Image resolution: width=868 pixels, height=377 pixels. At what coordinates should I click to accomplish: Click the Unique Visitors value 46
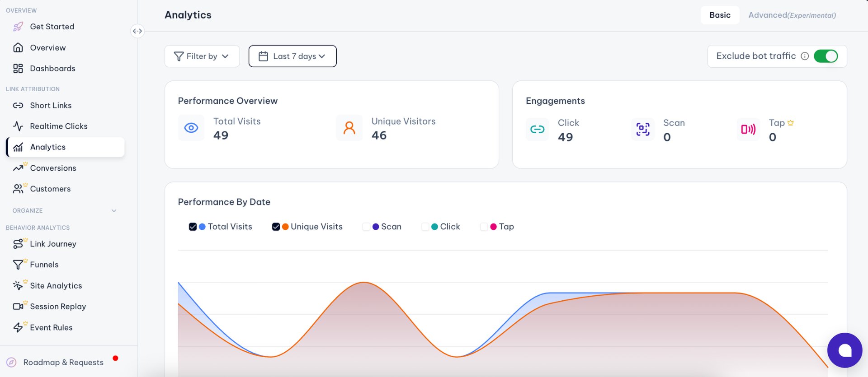pyautogui.click(x=379, y=135)
